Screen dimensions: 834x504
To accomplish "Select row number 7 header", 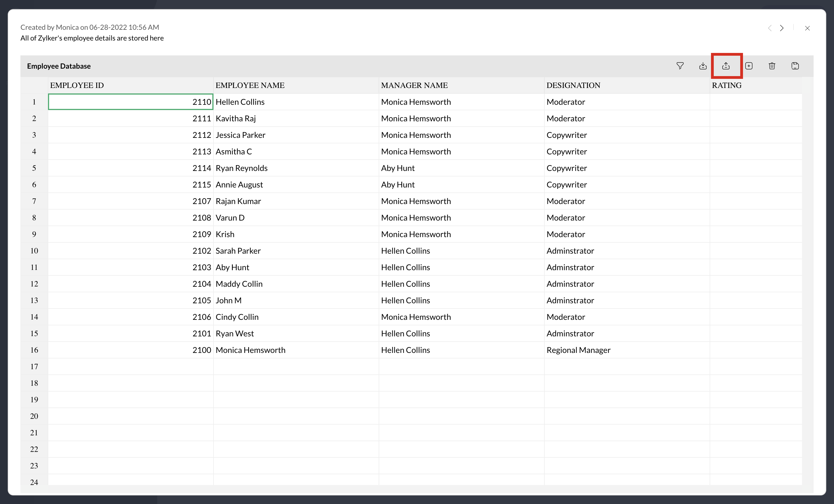I will coord(34,201).
